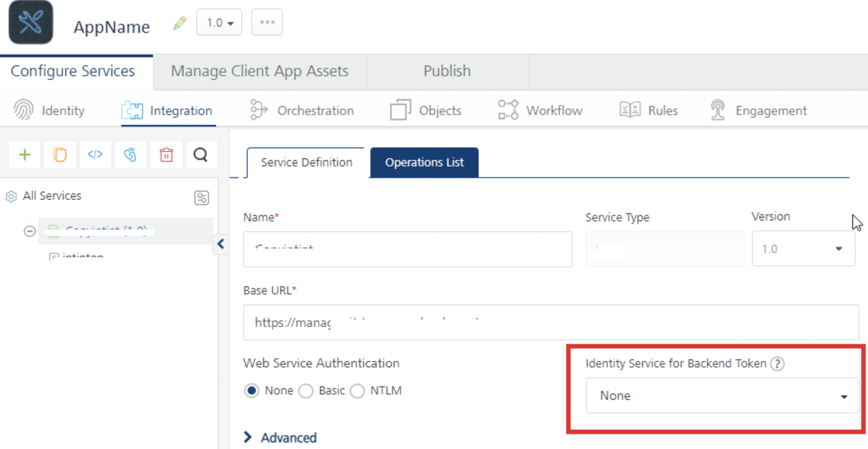The image size is (868, 449).
Task: Go to the Publish tab
Action: (x=447, y=71)
